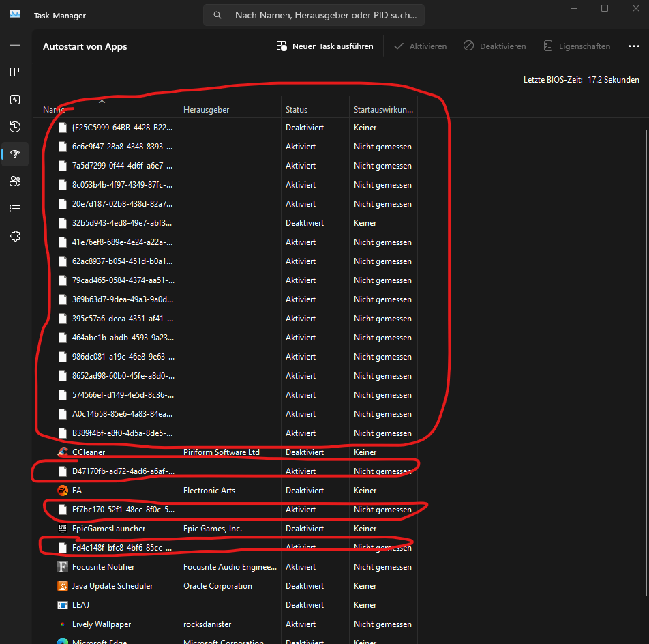Open the App-Verlauf history view

[x=15, y=126]
